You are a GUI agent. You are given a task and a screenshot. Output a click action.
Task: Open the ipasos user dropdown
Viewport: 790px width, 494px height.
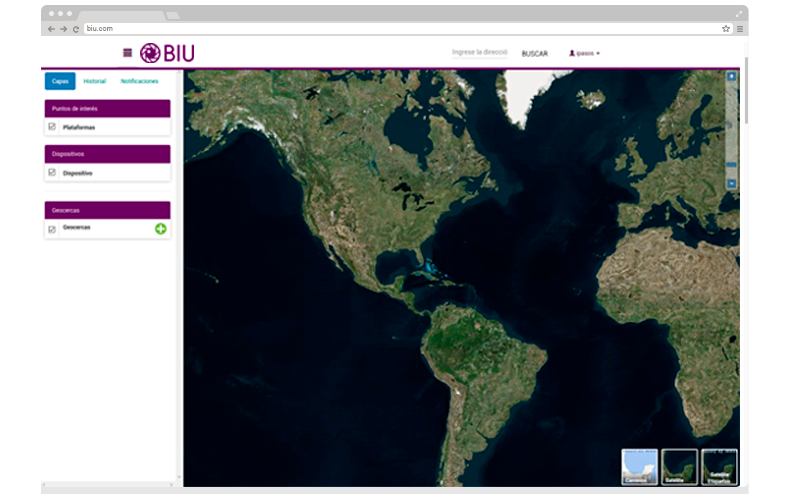(x=584, y=53)
